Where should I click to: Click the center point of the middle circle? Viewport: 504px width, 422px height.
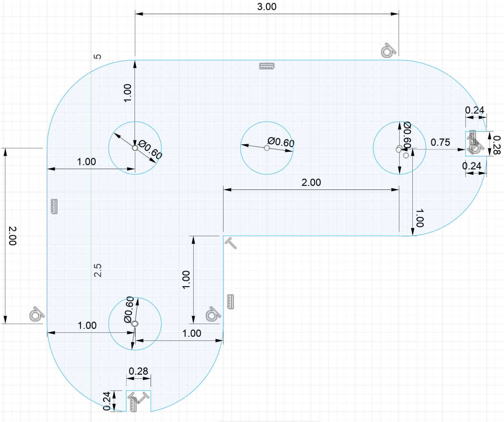pos(267,148)
